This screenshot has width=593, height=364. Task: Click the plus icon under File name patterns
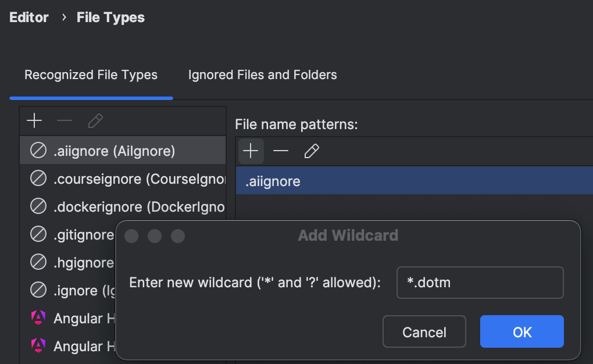click(251, 151)
